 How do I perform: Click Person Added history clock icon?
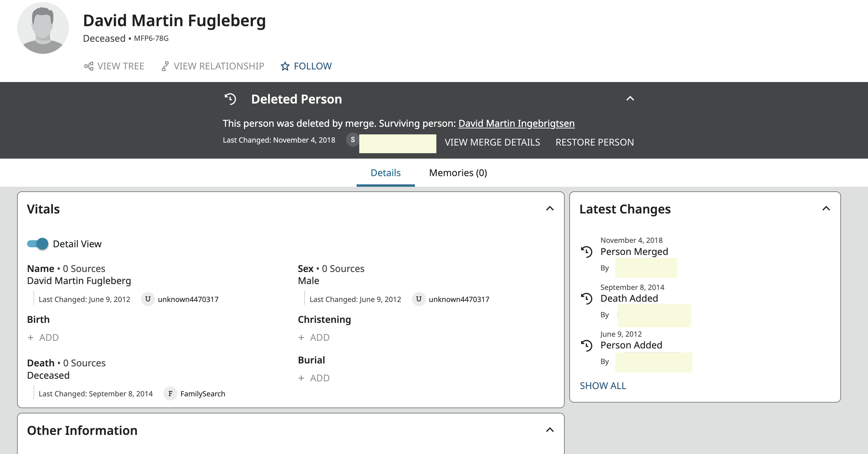click(587, 345)
